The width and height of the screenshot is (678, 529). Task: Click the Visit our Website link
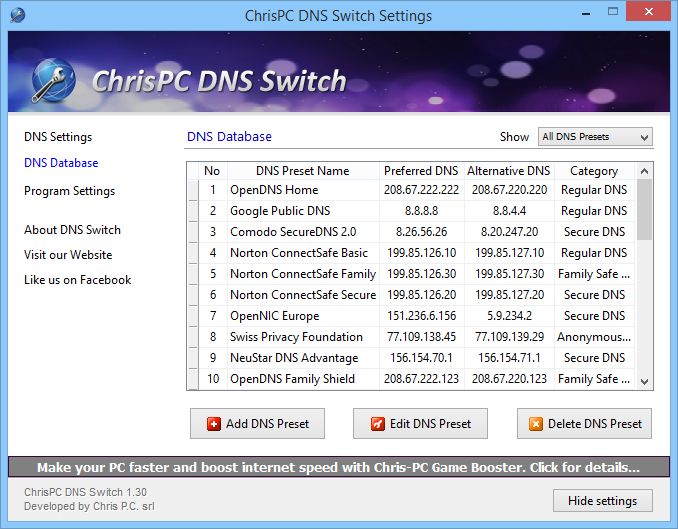[68, 255]
